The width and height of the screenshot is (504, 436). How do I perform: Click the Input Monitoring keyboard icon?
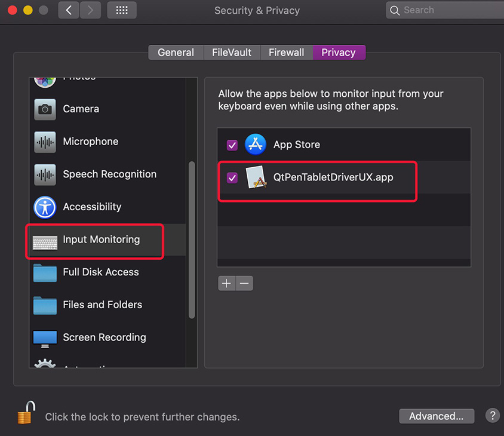(x=45, y=242)
